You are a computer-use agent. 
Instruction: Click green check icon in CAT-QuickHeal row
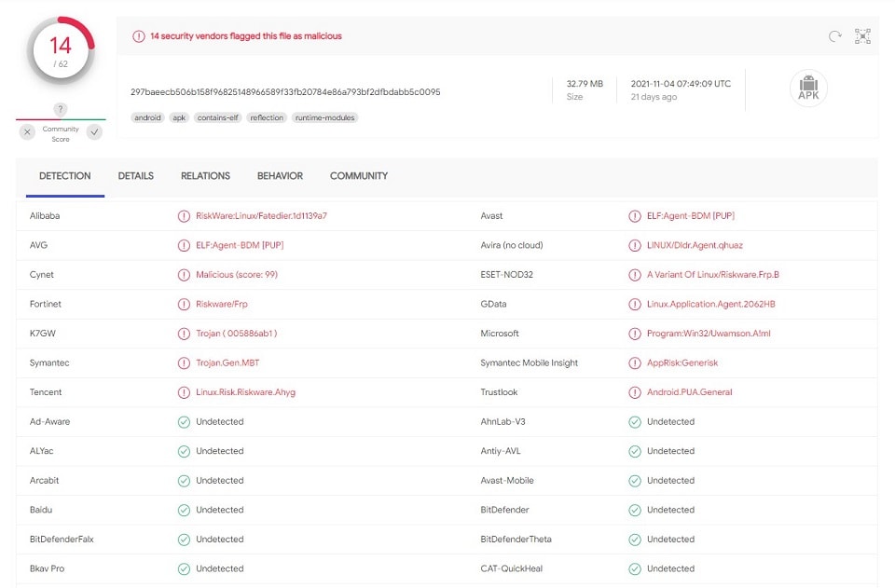635,568
